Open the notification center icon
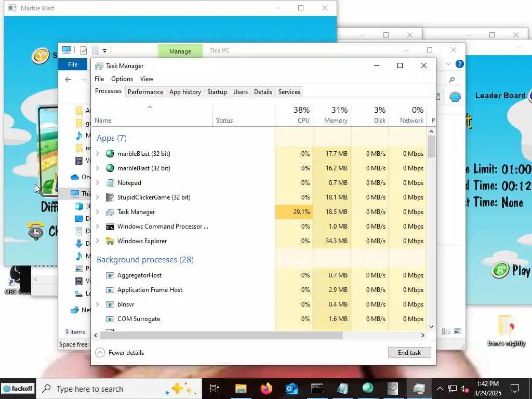This screenshot has width=532, height=399. point(515,389)
